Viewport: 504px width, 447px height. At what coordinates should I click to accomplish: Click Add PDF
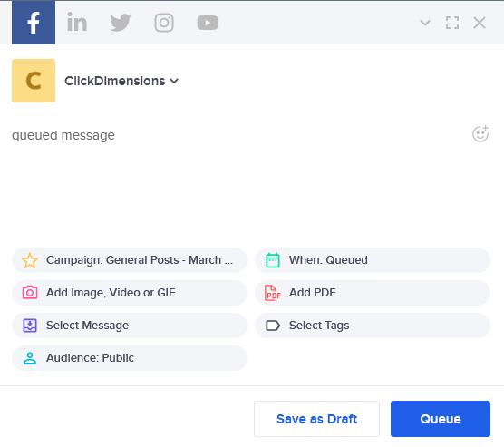373,293
